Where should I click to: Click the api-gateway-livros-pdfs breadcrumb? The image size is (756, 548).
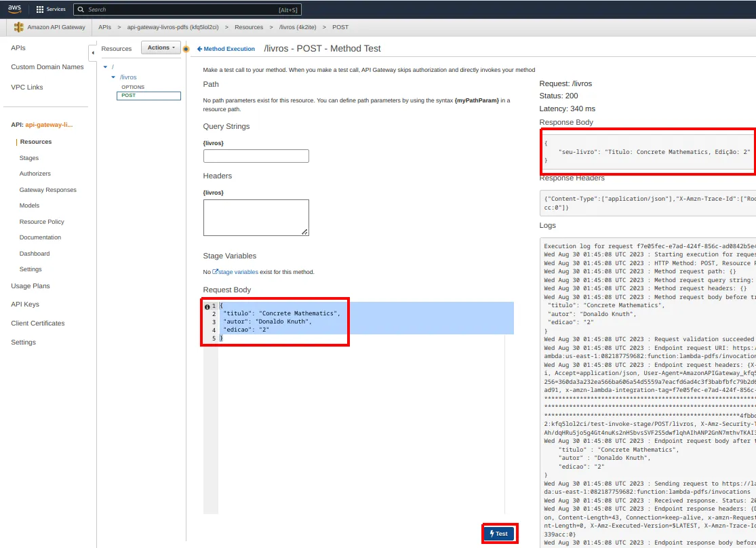pyautogui.click(x=173, y=27)
